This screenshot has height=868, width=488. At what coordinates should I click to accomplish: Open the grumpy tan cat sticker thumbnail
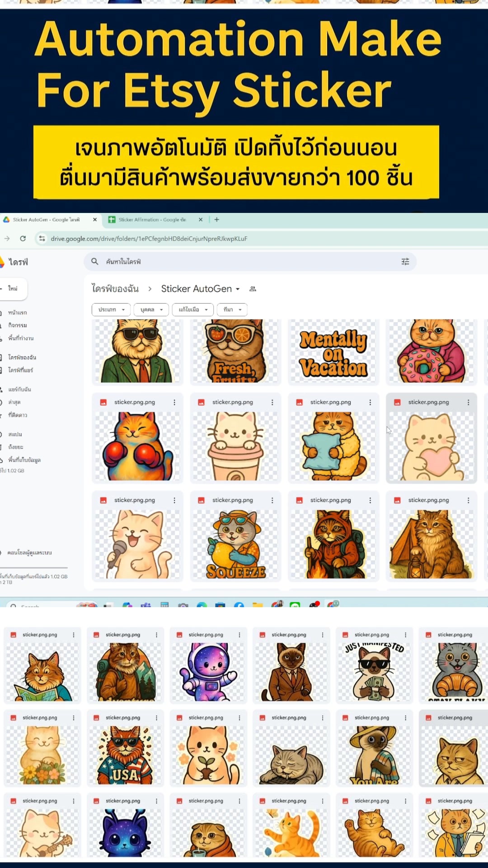point(456,755)
